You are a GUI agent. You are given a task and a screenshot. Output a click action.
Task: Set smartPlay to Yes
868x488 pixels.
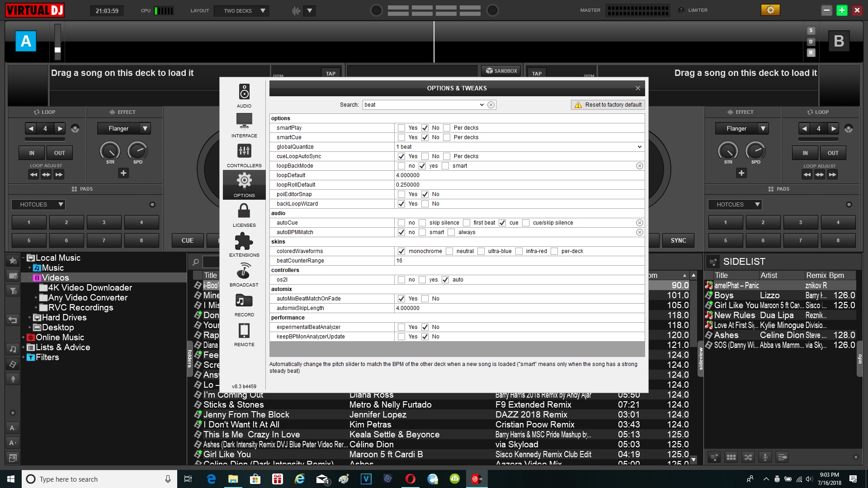pyautogui.click(x=401, y=128)
